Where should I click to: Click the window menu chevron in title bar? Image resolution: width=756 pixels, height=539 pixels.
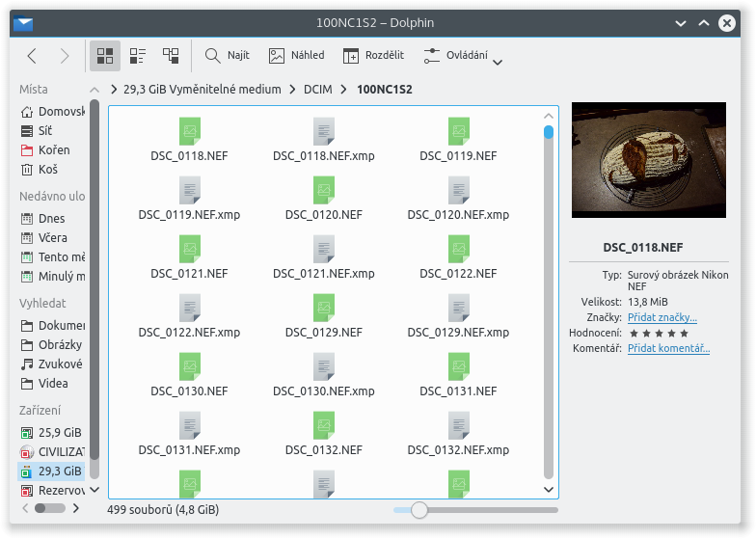tap(681, 23)
